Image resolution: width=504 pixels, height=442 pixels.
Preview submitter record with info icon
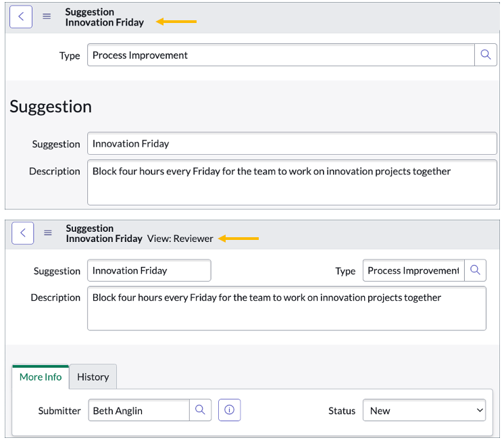230,410
